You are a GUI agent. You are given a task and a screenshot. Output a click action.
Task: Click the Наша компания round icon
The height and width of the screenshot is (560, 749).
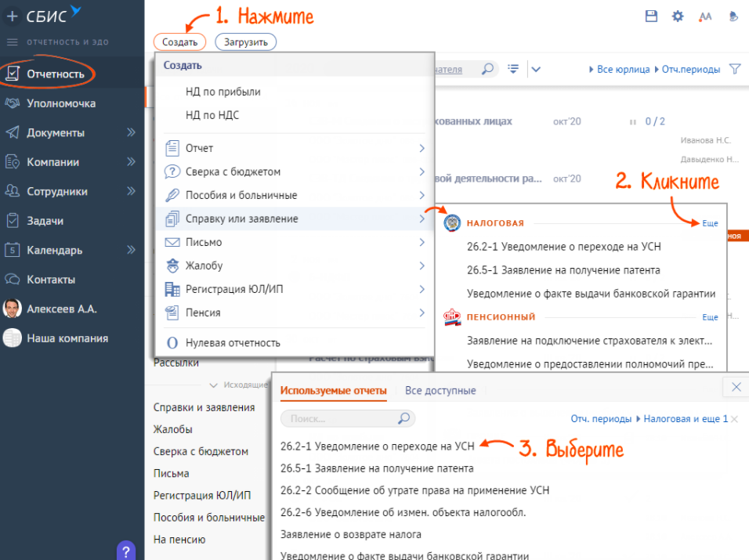13,338
